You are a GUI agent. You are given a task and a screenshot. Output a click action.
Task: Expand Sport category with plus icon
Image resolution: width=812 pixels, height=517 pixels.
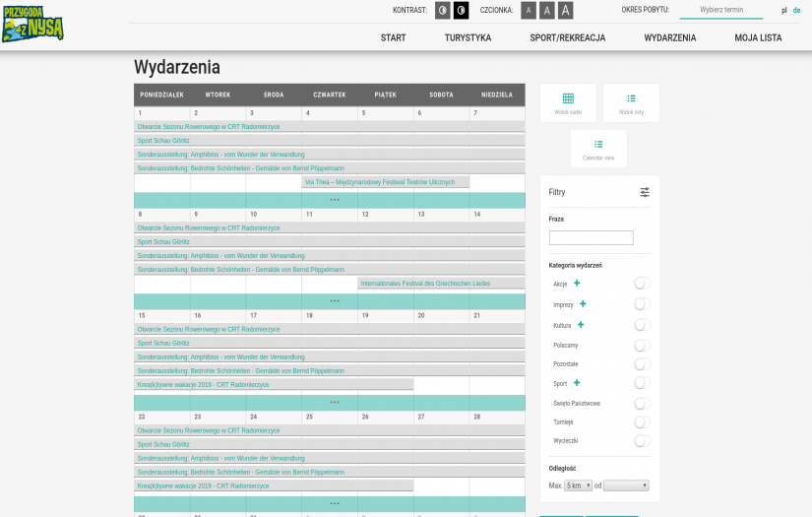pyautogui.click(x=577, y=382)
